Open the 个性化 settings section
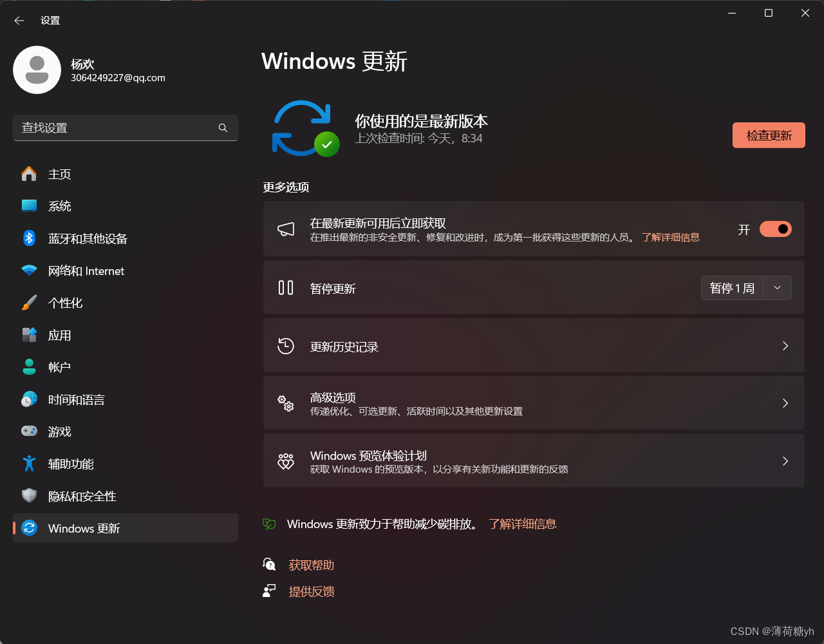This screenshot has width=824, height=644. pyautogui.click(x=126, y=303)
